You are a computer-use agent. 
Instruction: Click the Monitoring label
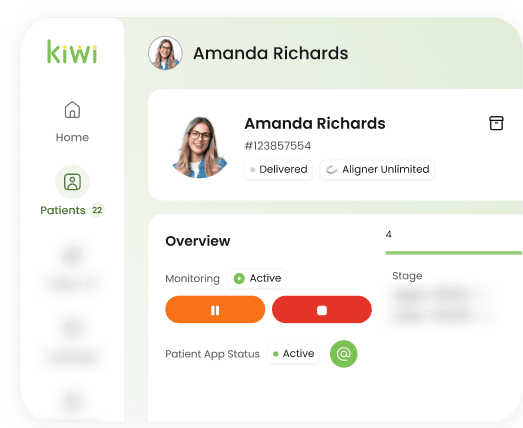coord(192,279)
